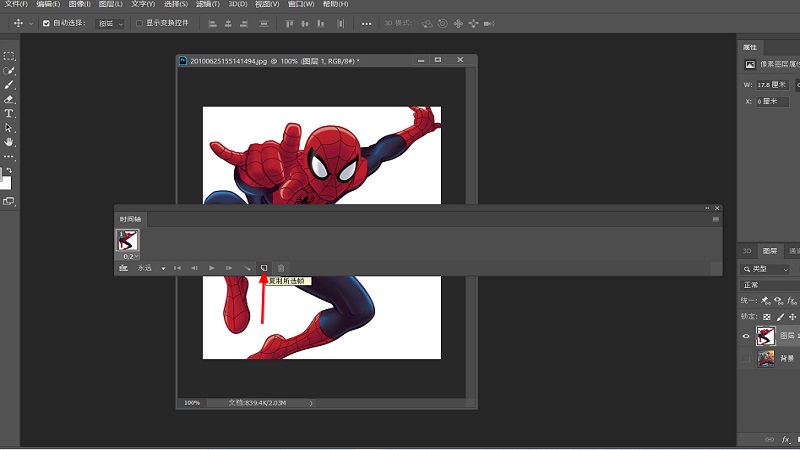Open the 图像(I) menu
Viewport: 800px width, 450px height.
[80, 4]
